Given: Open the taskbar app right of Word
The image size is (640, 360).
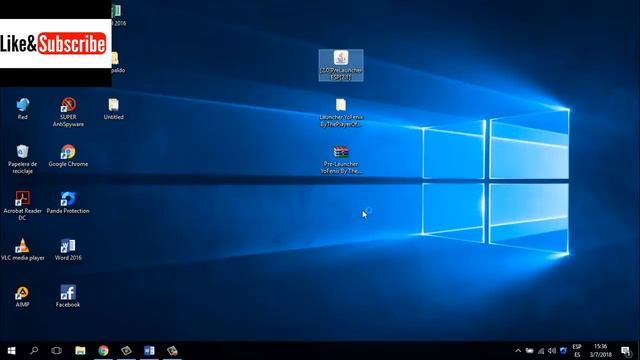Looking at the screenshot, I should click(x=172, y=351).
